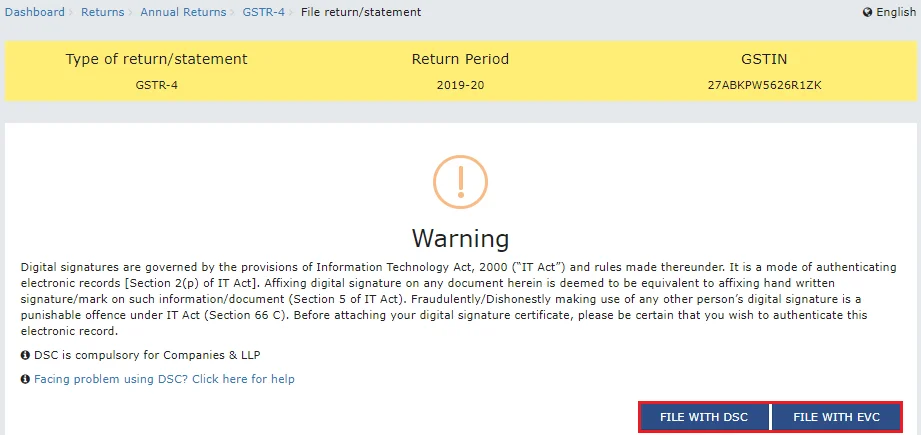Click the Return Period value 2019-20
Image resolution: width=921 pixels, height=435 pixels.
460,85
